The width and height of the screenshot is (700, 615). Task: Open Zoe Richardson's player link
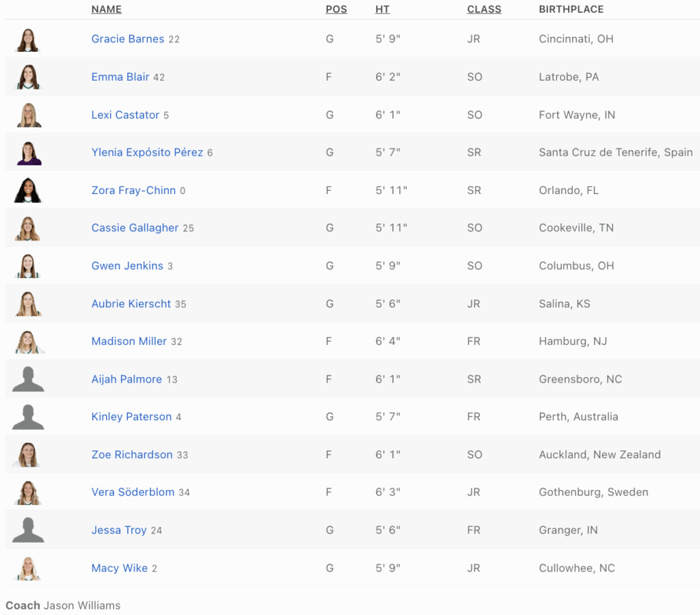click(x=132, y=455)
